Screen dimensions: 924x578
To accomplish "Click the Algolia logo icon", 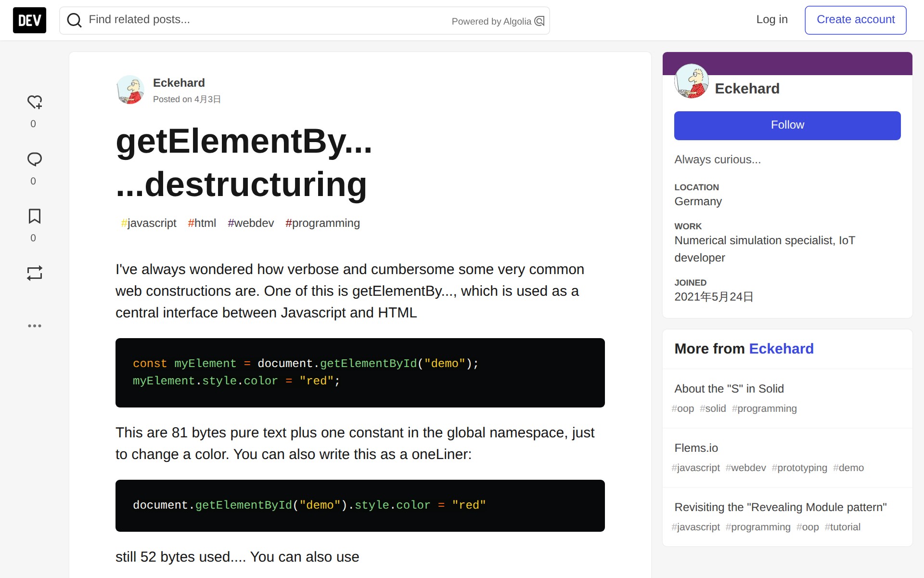I will pos(539,21).
